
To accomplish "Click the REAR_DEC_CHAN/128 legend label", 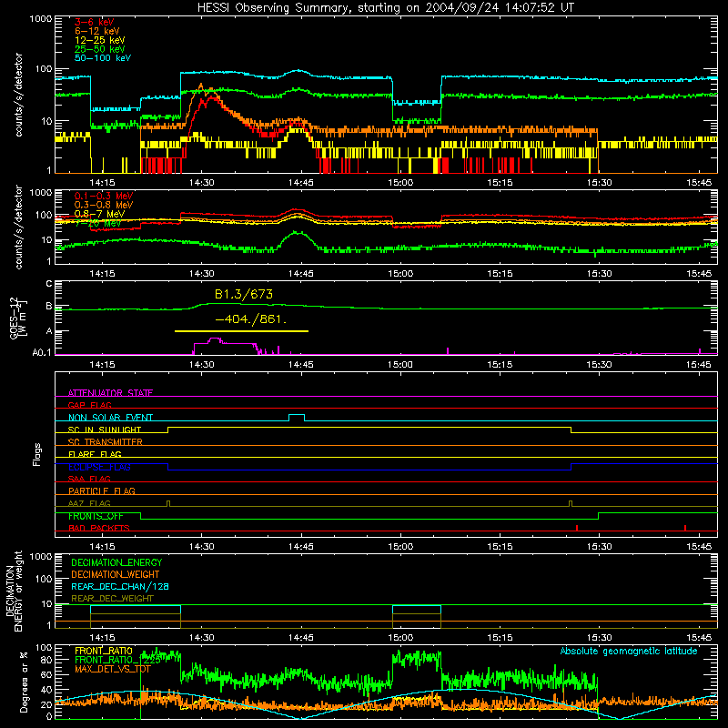I will tap(120, 586).
